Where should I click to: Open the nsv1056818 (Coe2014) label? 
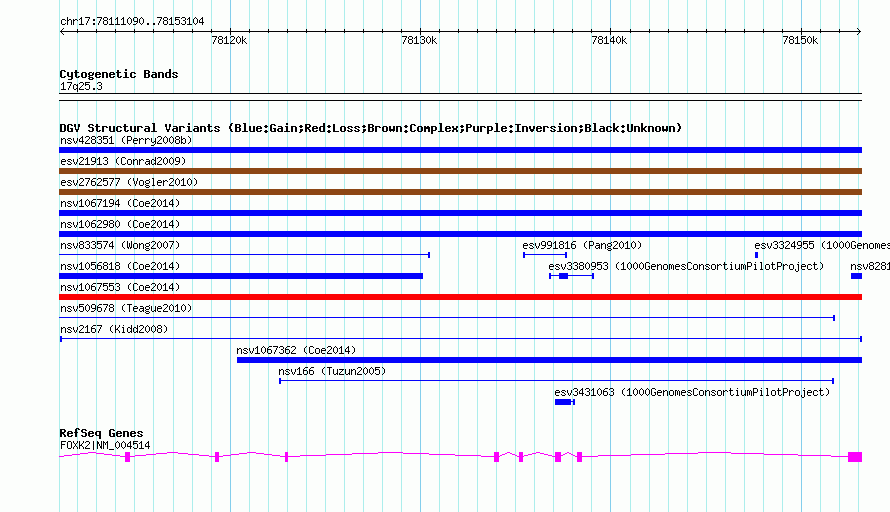(x=120, y=266)
